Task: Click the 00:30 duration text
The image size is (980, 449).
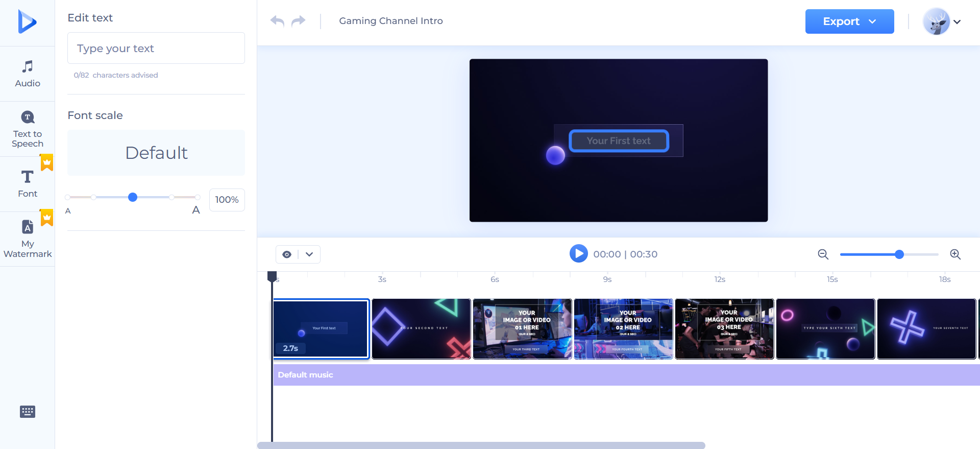Action: coord(644,254)
